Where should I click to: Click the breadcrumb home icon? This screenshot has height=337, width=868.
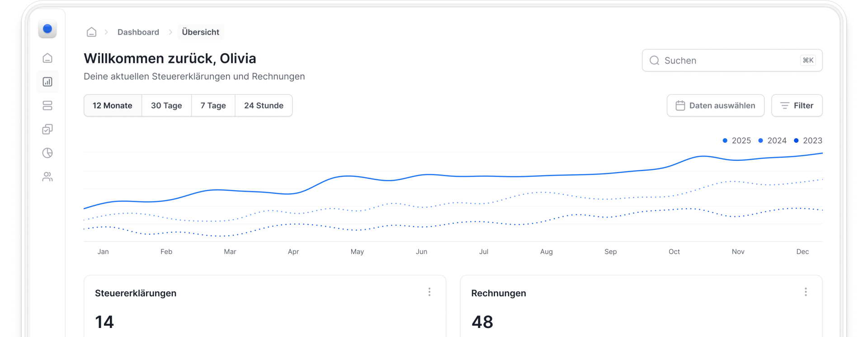(x=91, y=32)
